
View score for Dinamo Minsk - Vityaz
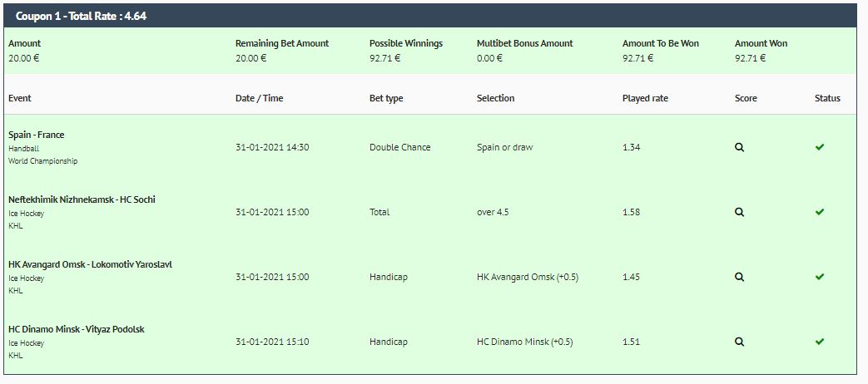tap(739, 342)
